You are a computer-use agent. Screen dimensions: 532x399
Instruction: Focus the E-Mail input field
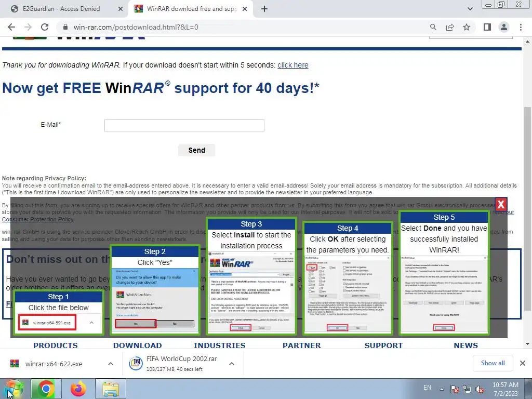coord(184,125)
